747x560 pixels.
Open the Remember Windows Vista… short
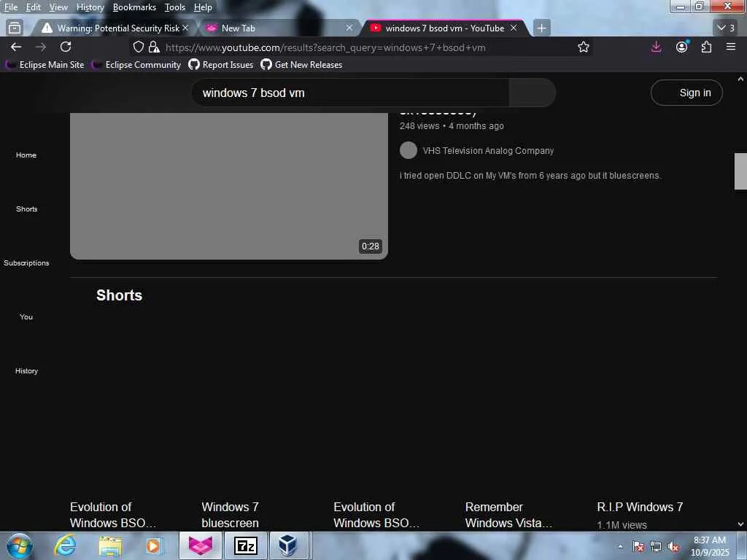point(508,515)
